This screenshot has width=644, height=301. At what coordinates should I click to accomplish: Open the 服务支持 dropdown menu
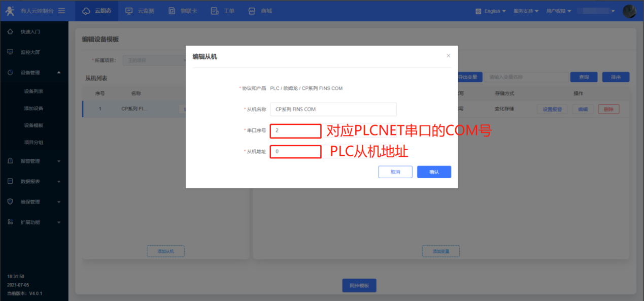point(526,11)
